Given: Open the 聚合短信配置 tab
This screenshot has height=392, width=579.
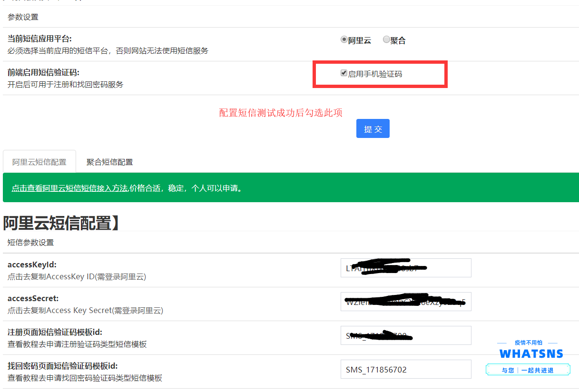Looking at the screenshot, I should (109, 162).
